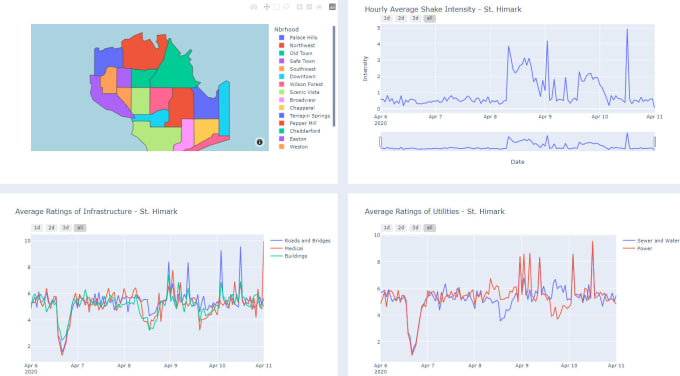Image resolution: width=680 pixels, height=376 pixels.
Task: Toggle Power series in Utilities legend
Action: point(638,248)
